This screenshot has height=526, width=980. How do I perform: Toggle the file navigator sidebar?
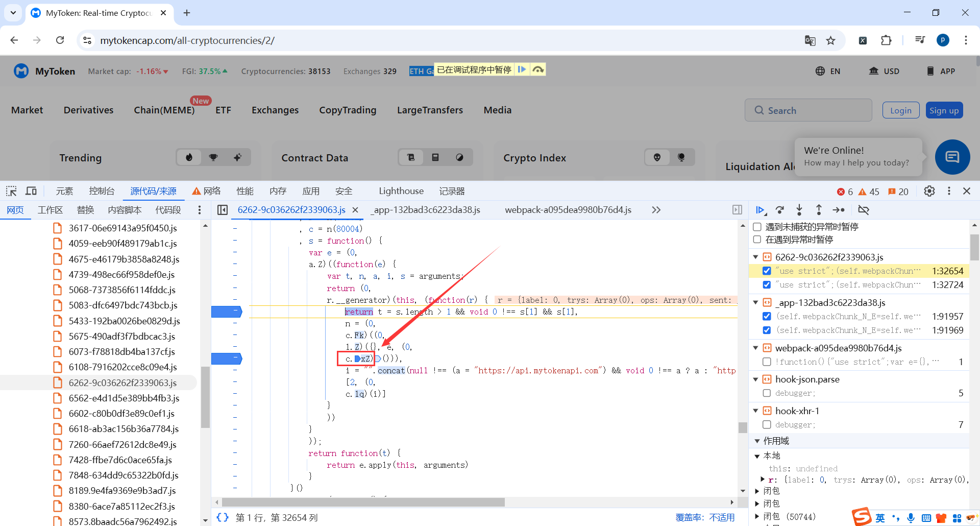(223, 210)
